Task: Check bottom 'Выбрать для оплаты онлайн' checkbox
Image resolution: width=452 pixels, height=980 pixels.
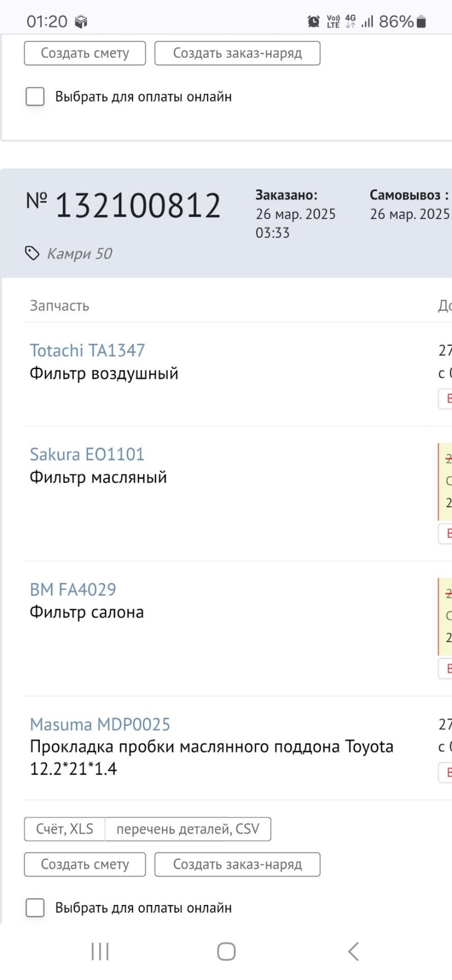Action: (x=35, y=908)
